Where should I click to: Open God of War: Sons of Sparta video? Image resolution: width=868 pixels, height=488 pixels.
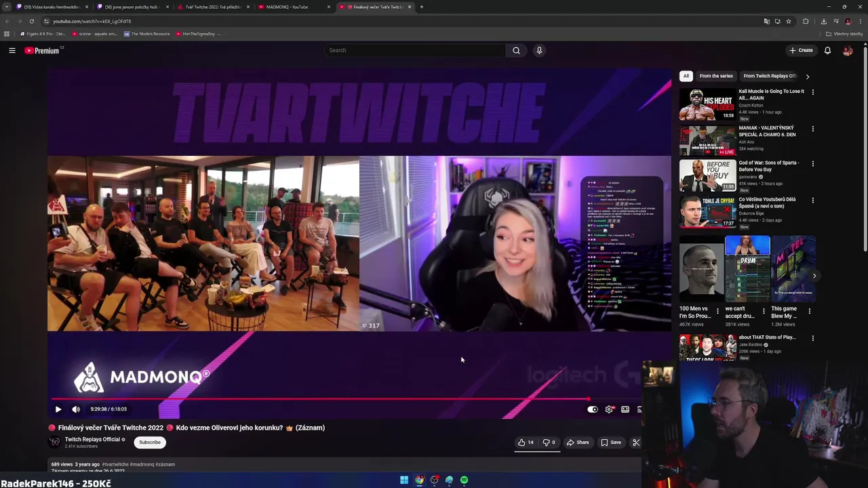[707, 176]
